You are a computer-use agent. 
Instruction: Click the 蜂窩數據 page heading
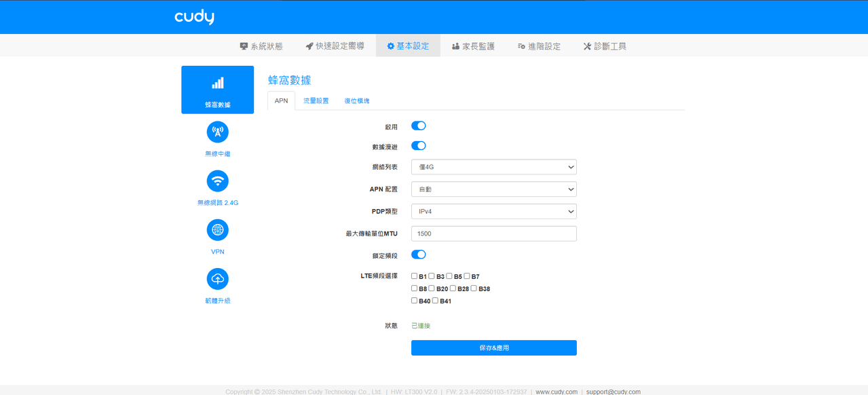290,80
